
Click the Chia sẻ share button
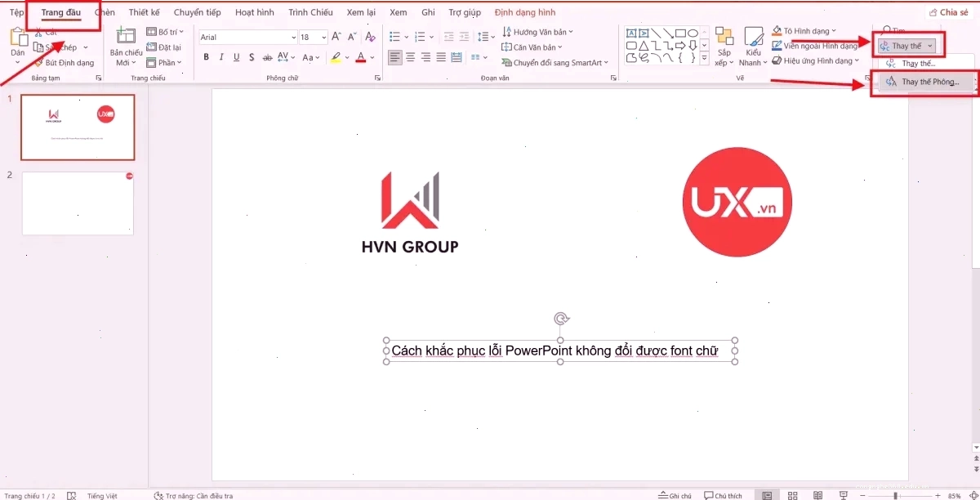pos(947,12)
